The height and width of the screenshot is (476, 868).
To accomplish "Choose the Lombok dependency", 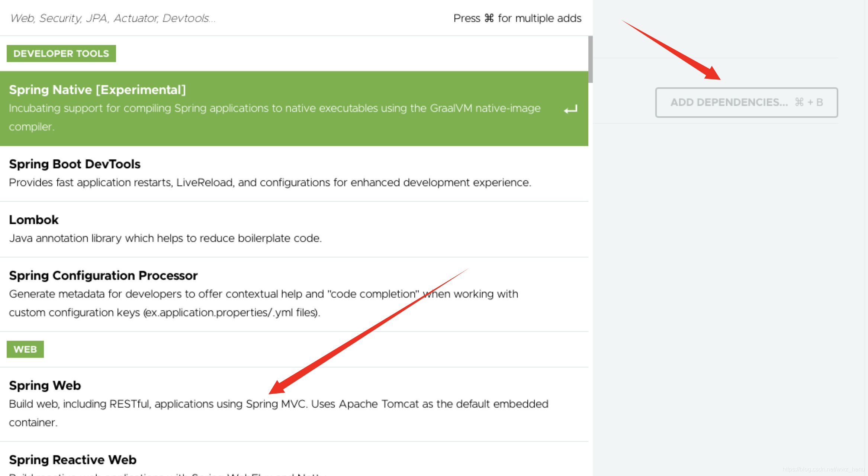I will tap(34, 220).
